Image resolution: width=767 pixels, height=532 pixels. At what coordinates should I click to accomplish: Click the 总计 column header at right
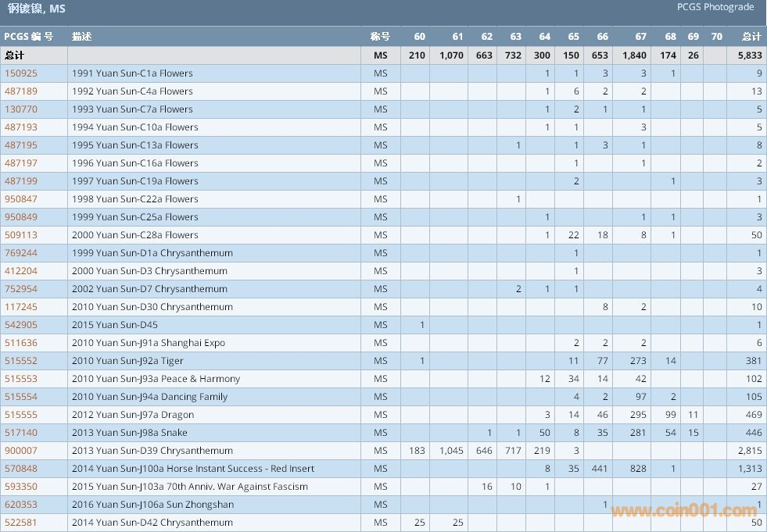pos(751,37)
